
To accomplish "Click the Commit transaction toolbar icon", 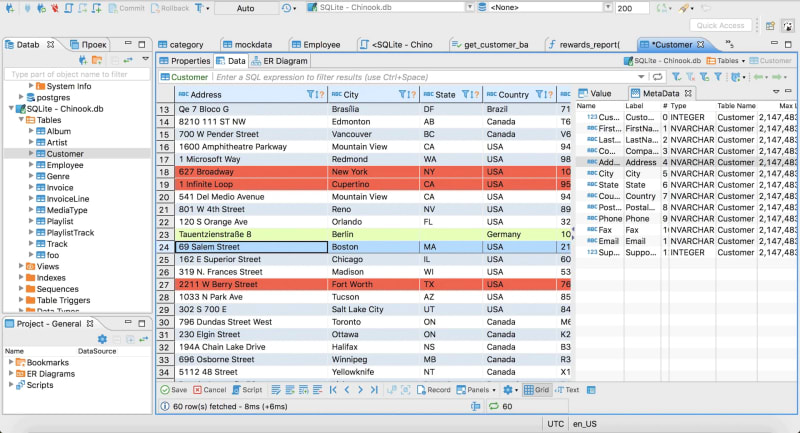I will 126,8.
